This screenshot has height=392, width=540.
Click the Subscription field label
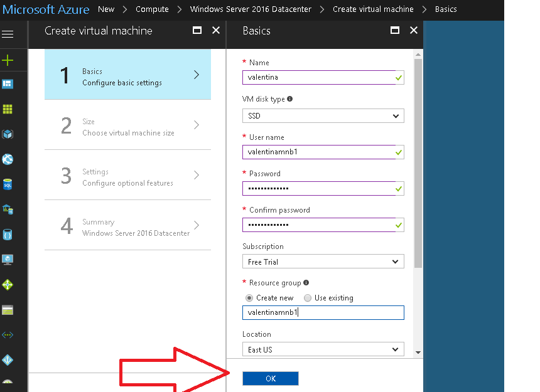tap(263, 246)
